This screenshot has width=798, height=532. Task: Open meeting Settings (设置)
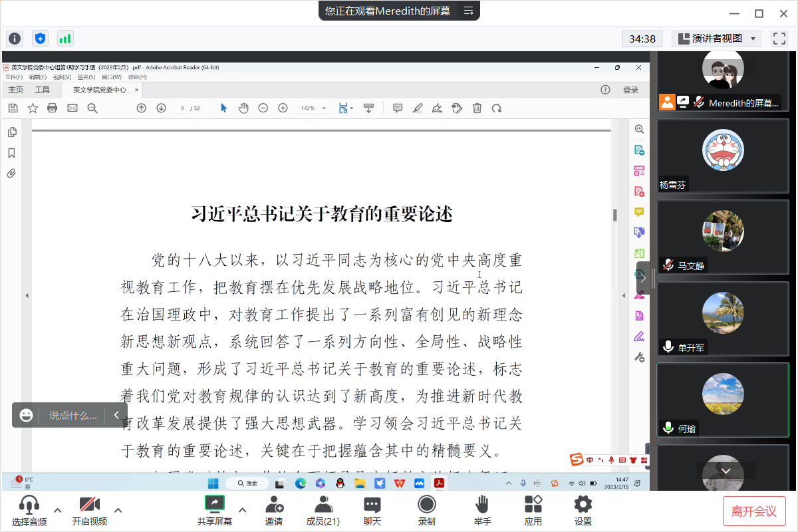click(x=583, y=510)
